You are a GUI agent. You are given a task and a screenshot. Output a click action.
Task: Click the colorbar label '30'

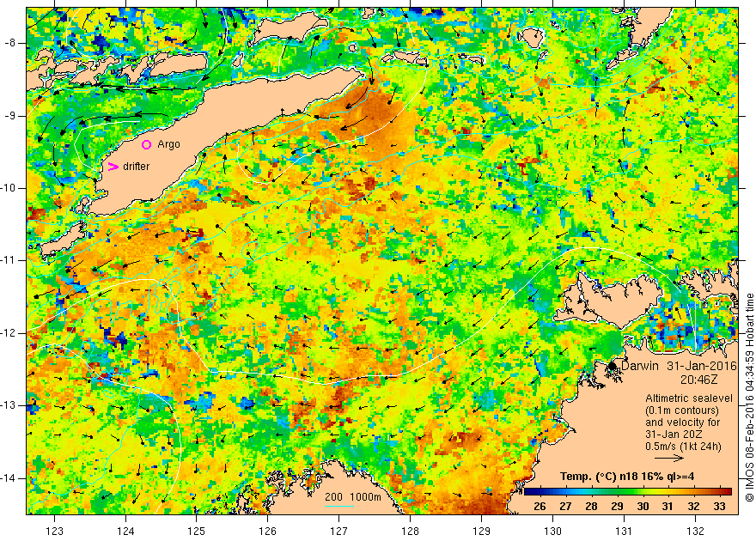(x=643, y=507)
